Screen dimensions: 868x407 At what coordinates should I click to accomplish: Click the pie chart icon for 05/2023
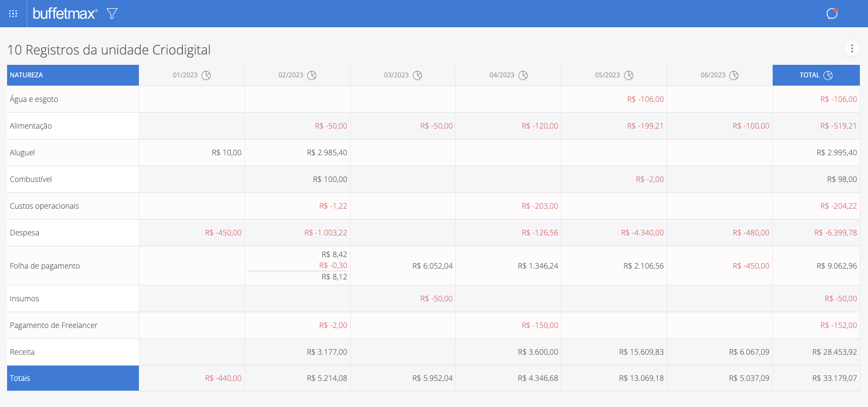point(629,75)
